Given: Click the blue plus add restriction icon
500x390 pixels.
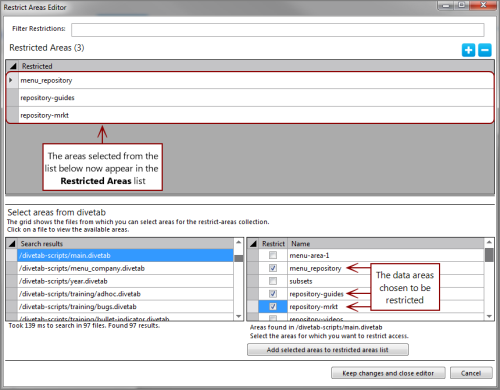Looking at the screenshot, I should click(468, 50).
